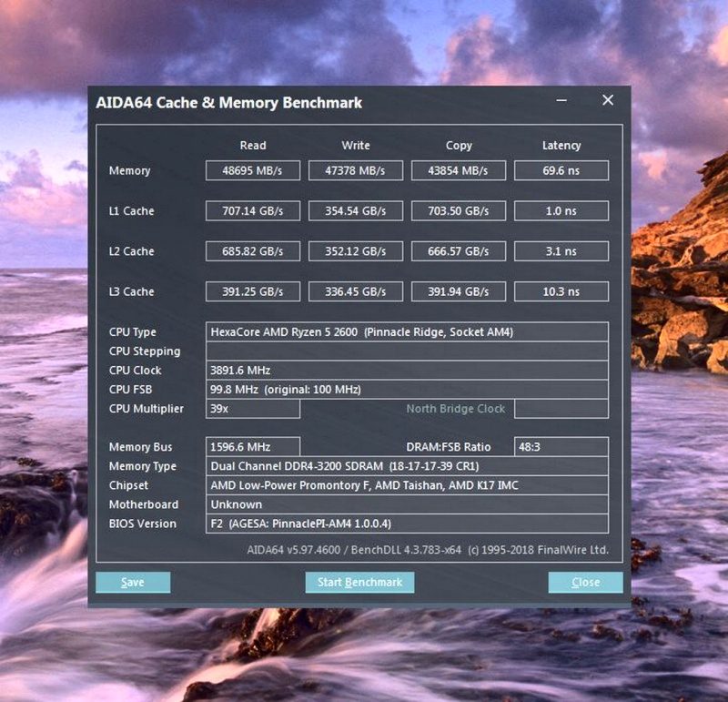Click the BIOS Version label

point(143,524)
